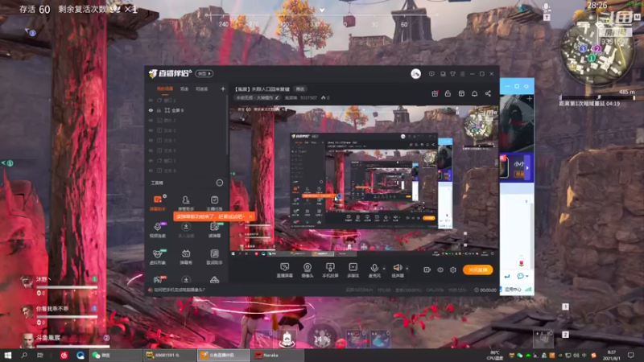This screenshot has width=644, height=362.
Task: Switch to the second scene tab
Action: pyautogui.click(x=184, y=88)
